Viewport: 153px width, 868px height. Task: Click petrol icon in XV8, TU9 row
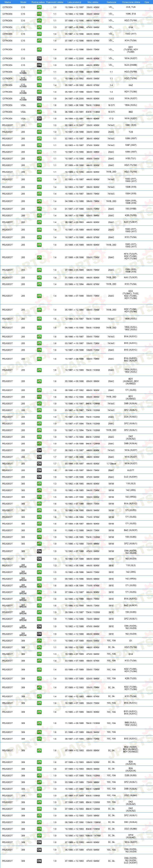39,7
